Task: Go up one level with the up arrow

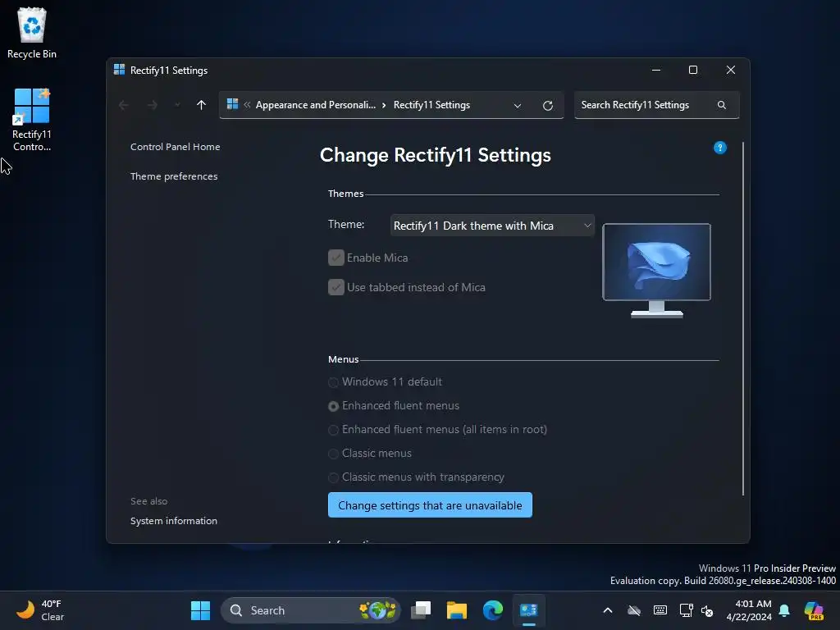Action: coord(202,105)
